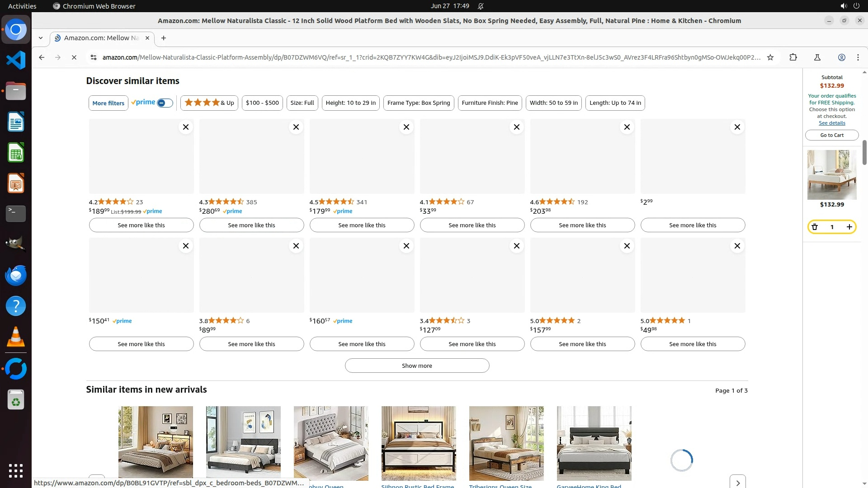Open the profile account icon
The image size is (868, 488).
click(x=841, y=57)
